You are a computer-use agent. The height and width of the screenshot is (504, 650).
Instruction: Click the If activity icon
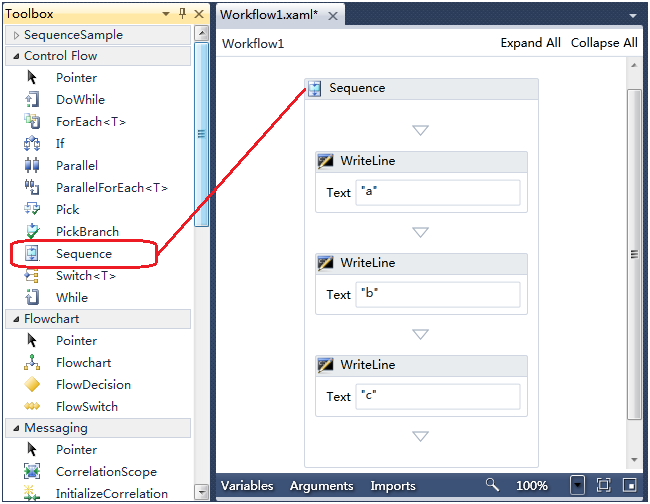[32, 143]
